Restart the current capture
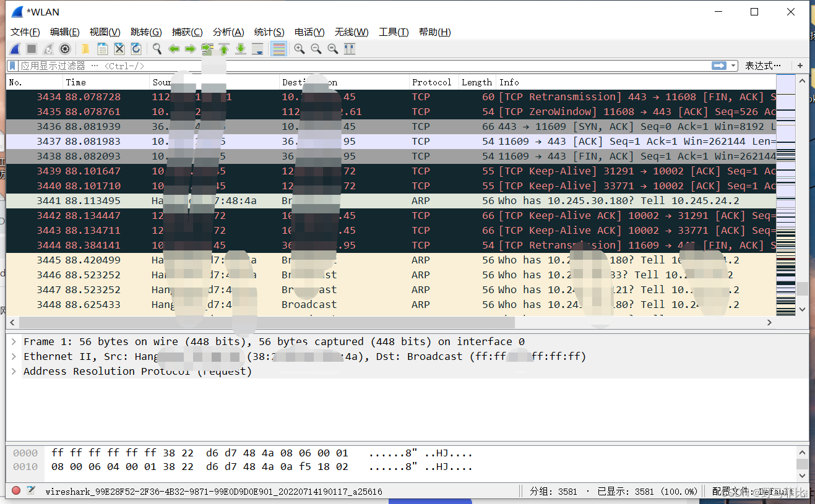 coord(48,49)
